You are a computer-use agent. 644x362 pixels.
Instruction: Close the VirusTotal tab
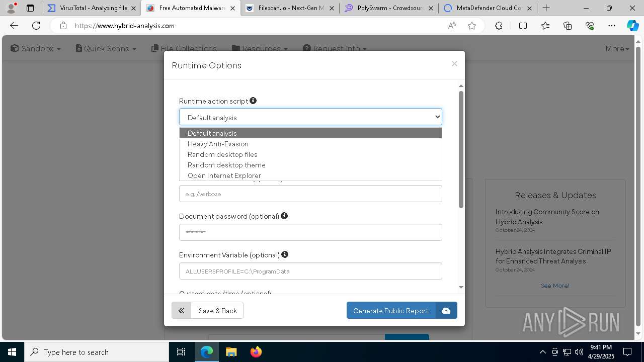tap(133, 8)
